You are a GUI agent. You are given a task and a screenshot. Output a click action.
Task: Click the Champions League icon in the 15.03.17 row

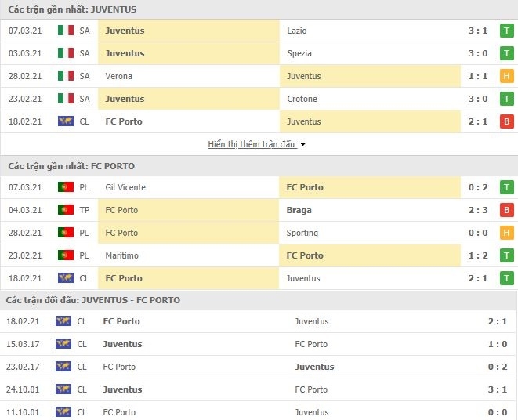(63, 344)
